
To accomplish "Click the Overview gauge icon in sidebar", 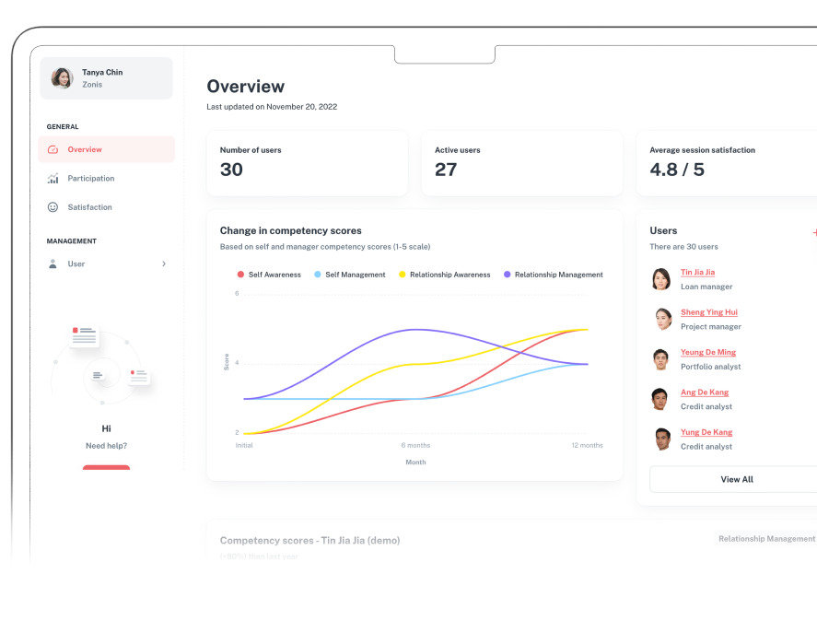I will coord(53,149).
